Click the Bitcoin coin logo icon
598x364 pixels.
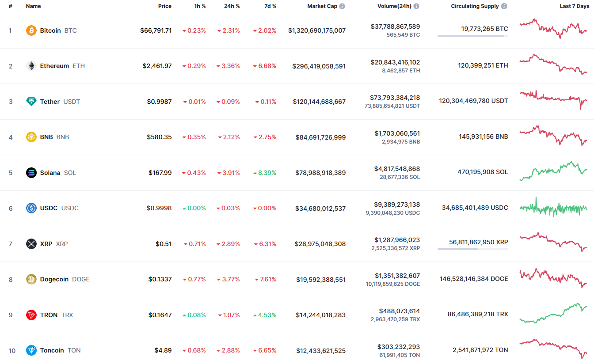point(31,30)
